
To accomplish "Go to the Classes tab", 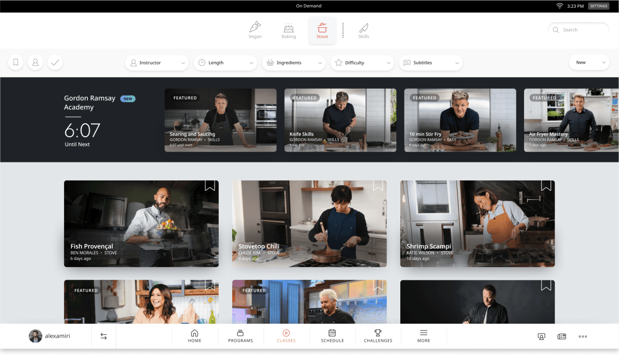I will click(286, 336).
